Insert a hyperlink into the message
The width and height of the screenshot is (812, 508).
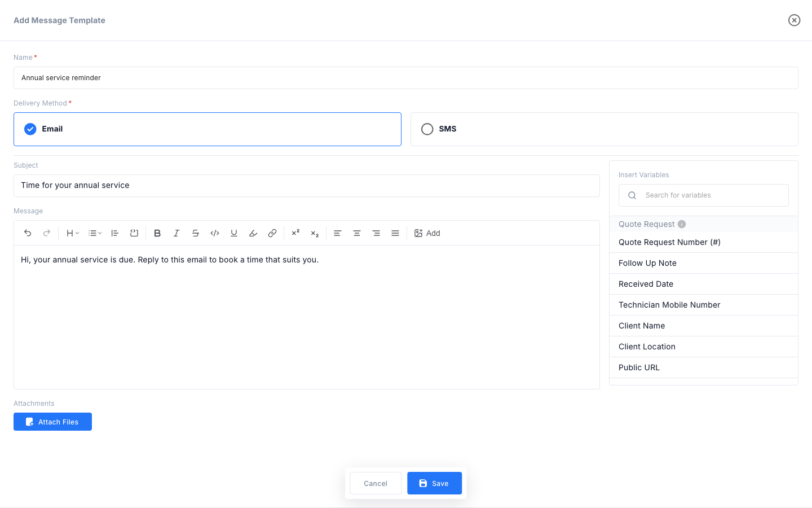[272, 233]
